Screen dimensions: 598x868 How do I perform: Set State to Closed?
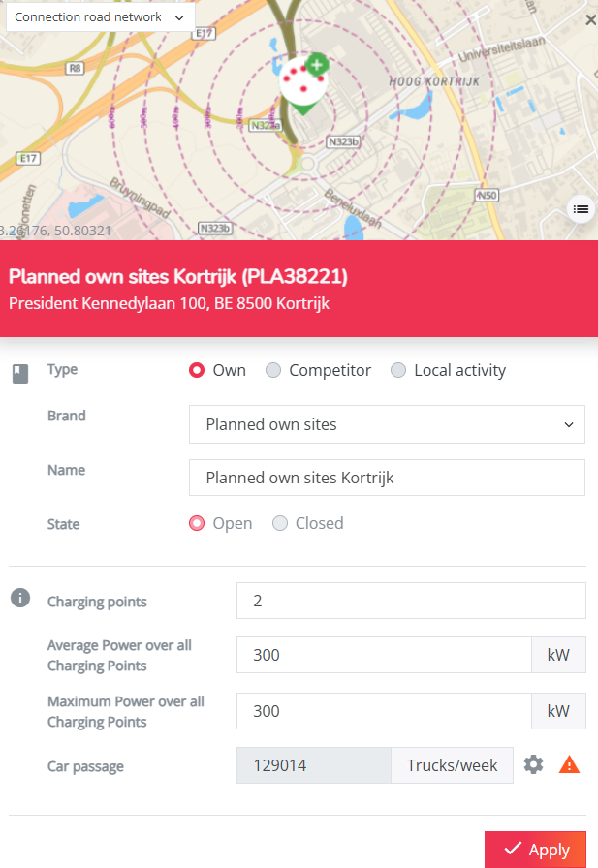(x=280, y=523)
